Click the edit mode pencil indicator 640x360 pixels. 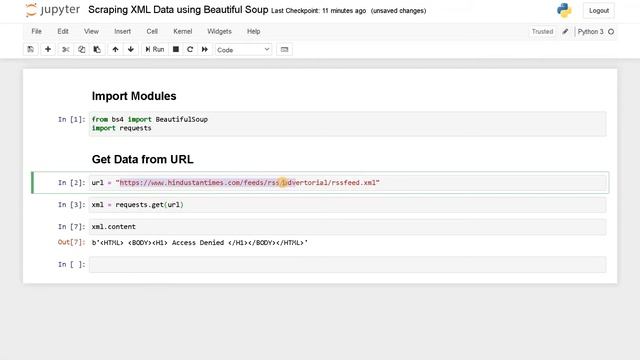[565, 31]
